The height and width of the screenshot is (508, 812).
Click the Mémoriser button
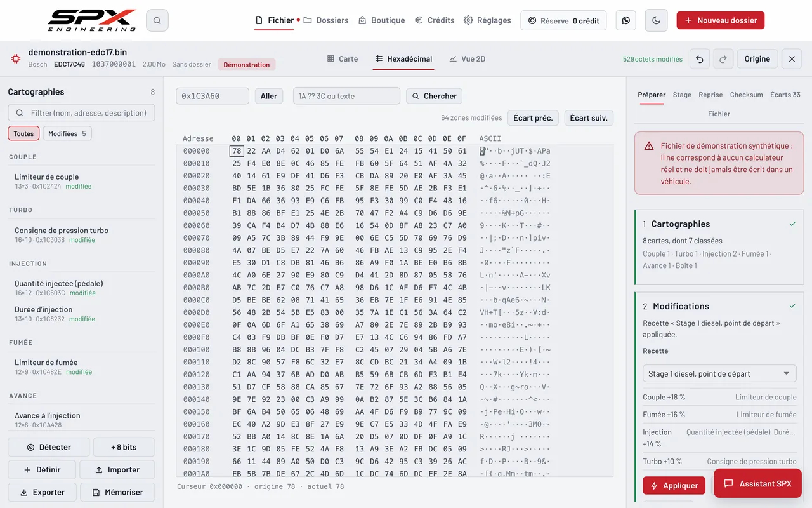point(117,492)
